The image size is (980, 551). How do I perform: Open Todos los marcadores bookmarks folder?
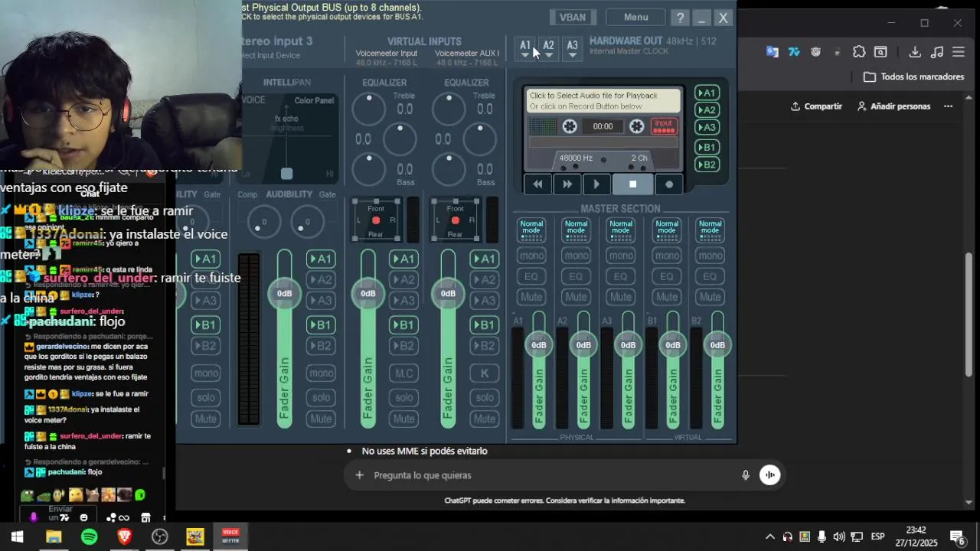(x=914, y=77)
